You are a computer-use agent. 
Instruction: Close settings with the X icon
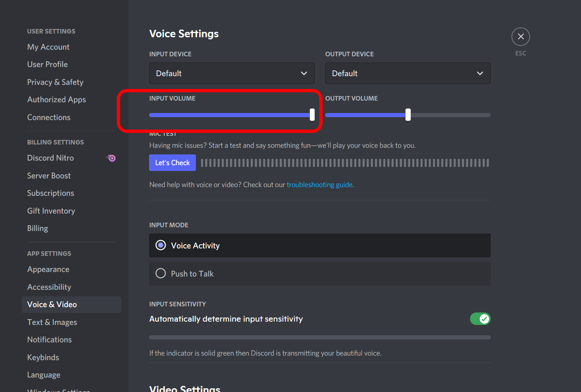click(x=521, y=37)
